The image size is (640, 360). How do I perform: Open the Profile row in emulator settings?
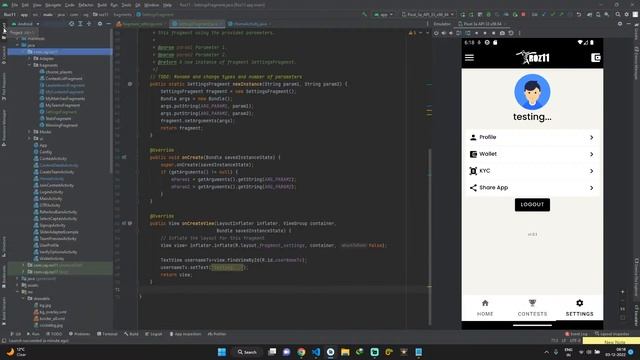[532, 137]
